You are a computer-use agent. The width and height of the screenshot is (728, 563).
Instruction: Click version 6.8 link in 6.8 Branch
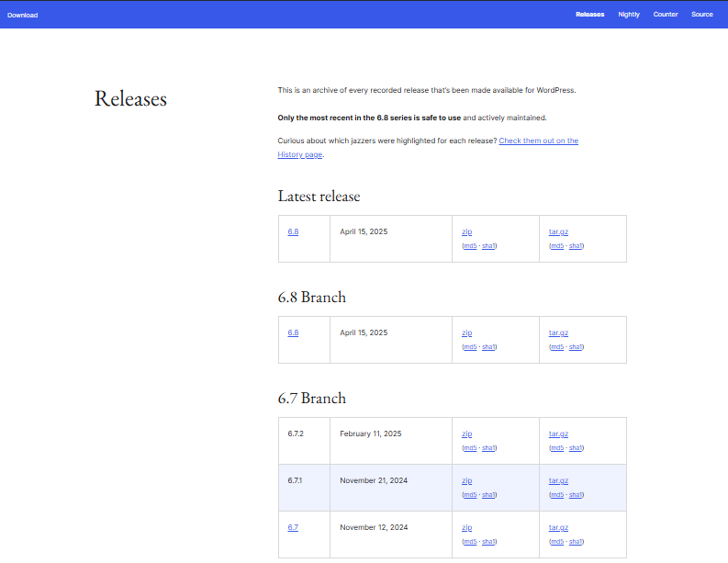293,332
